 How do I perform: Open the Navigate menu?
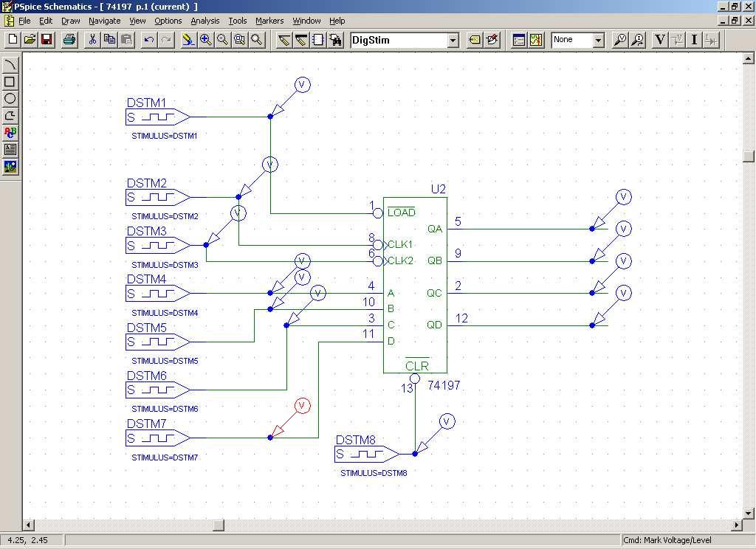(105, 21)
